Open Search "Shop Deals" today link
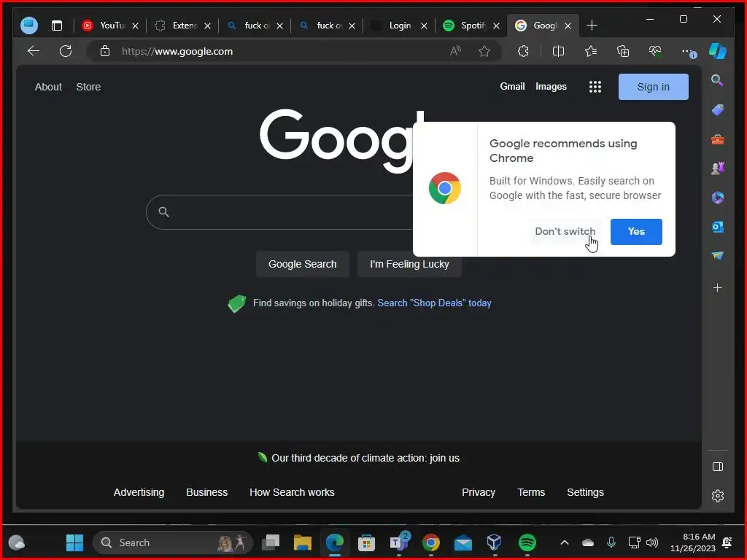The image size is (747, 560). click(x=434, y=303)
